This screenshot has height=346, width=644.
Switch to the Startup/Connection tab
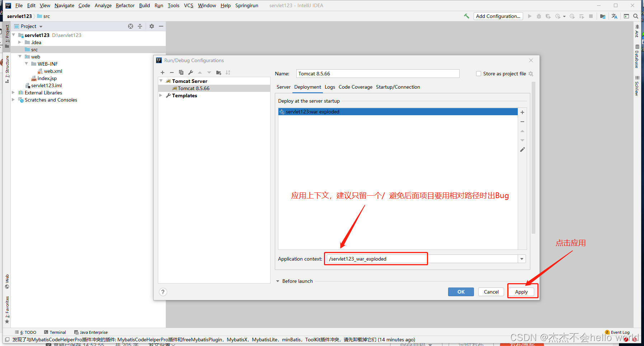[398, 87]
